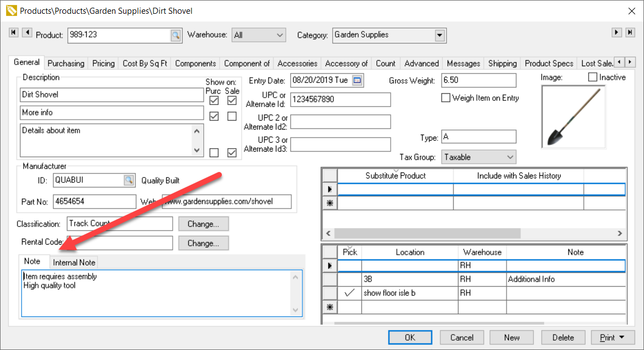The height and width of the screenshot is (350, 644).
Task: Click the shovel product image thumbnail
Action: tap(573, 117)
